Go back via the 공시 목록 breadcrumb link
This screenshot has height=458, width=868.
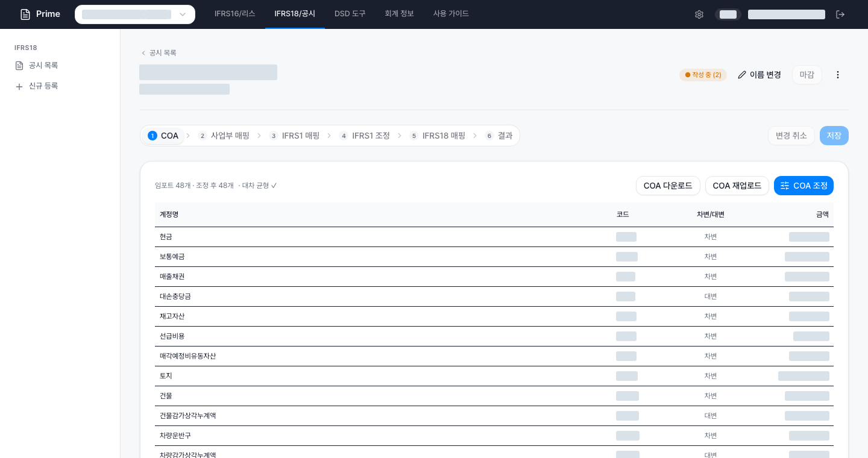pos(159,53)
